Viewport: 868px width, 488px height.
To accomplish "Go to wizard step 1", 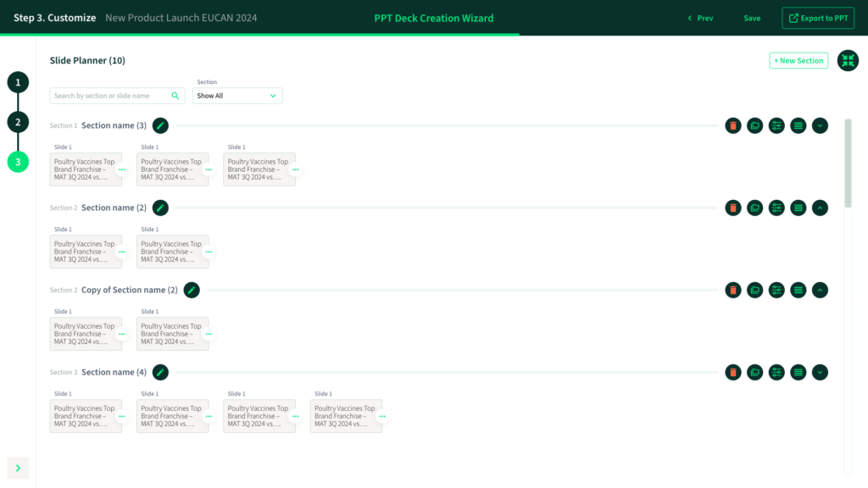I will coord(18,82).
